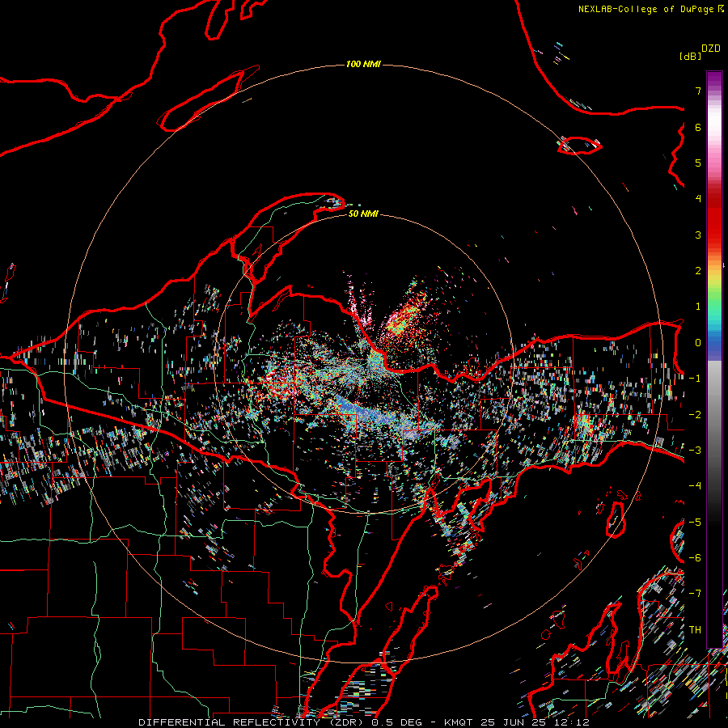Click the -6 dB scale label
Viewport: 728px width, 728px height.
pos(695,557)
